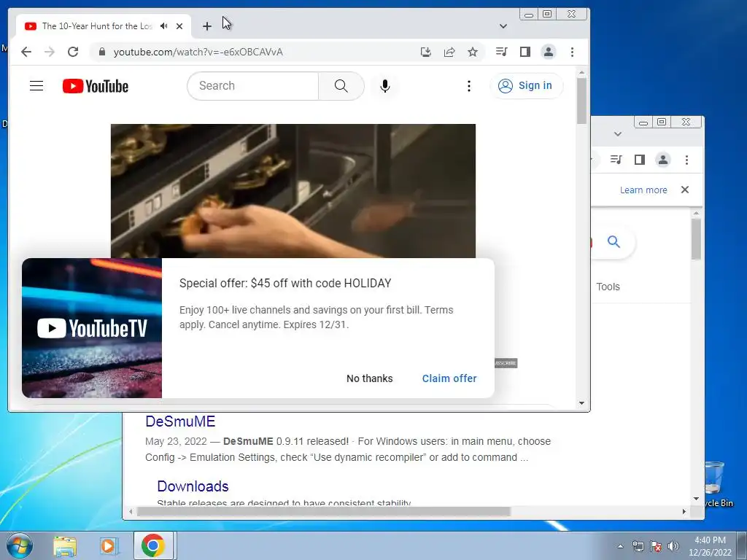Open the Downloads sublink
The height and width of the screenshot is (560, 747).
pos(193,486)
